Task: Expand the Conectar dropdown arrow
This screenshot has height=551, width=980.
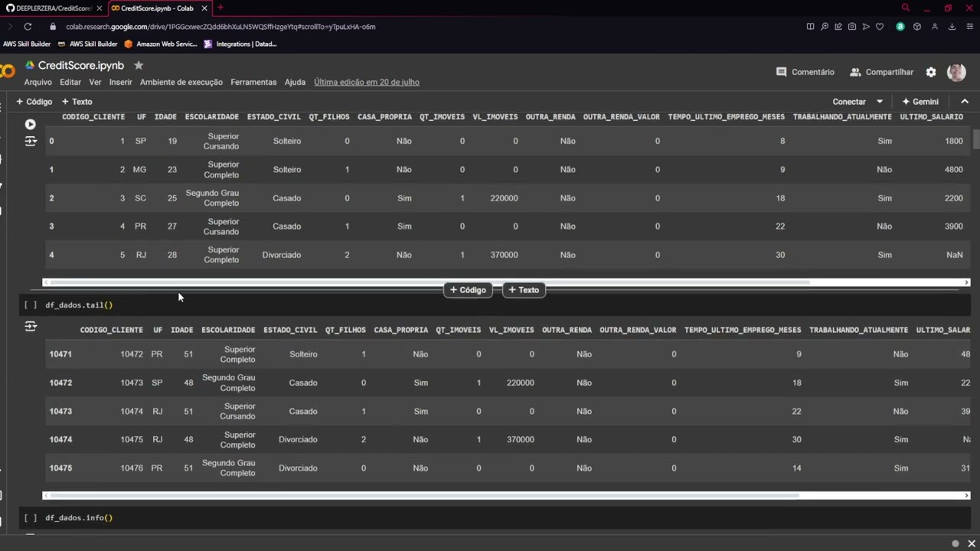Action: [x=880, y=102]
